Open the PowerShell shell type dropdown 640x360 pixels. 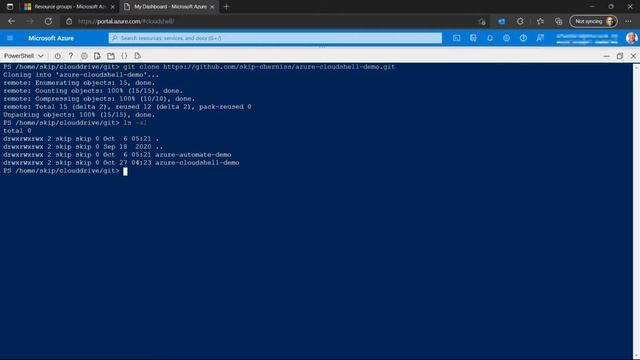(x=23, y=56)
